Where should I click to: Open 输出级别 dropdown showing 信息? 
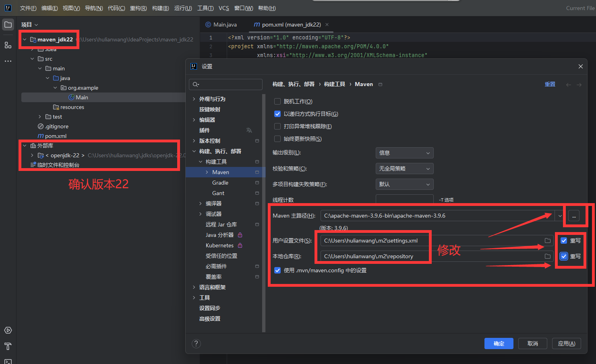(x=404, y=153)
